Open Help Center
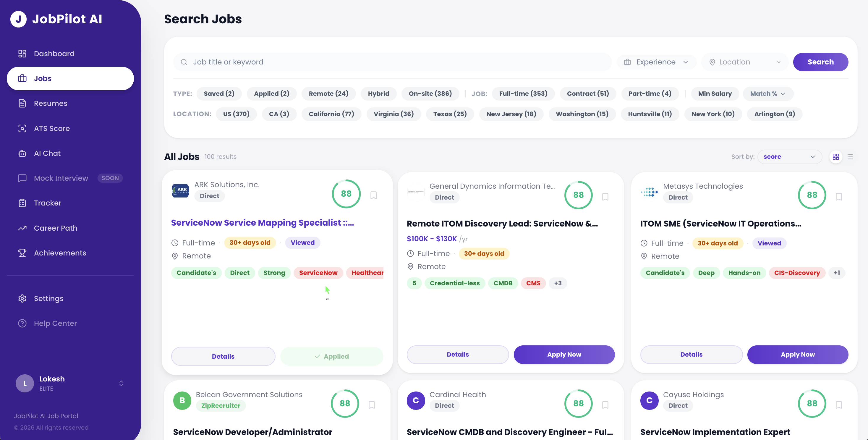 [70, 323]
